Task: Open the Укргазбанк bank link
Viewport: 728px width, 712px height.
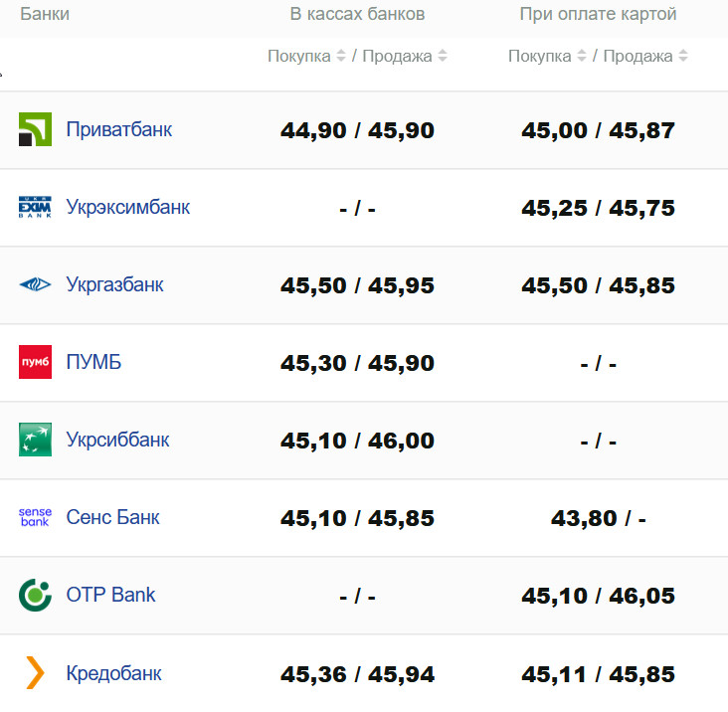Action: point(114,284)
